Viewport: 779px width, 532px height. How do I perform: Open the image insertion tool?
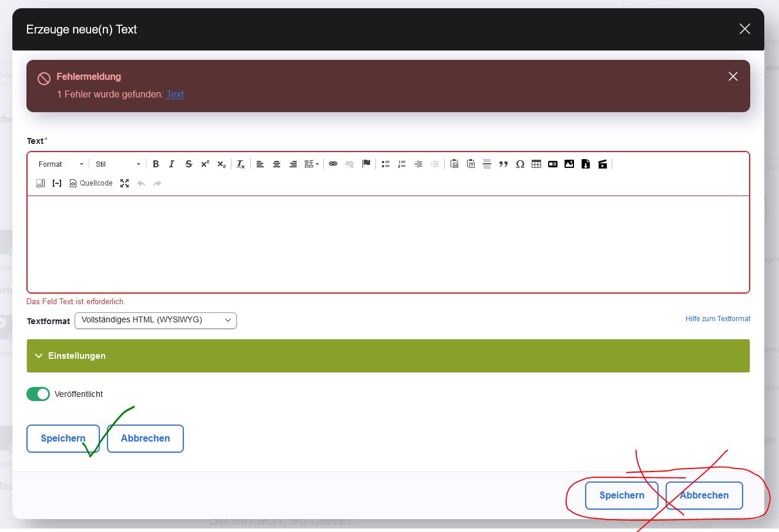coord(569,164)
